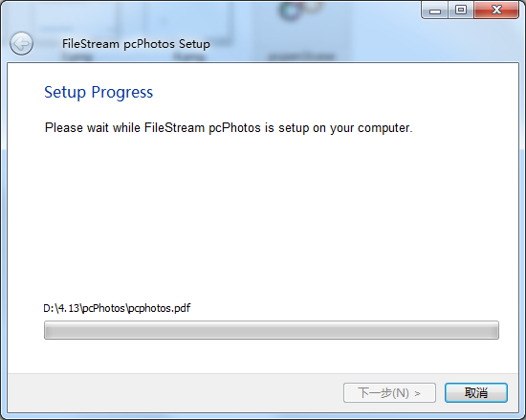Go back using the round arrow icon
Screen dimensions: 526x420
pyautogui.click(x=21, y=44)
